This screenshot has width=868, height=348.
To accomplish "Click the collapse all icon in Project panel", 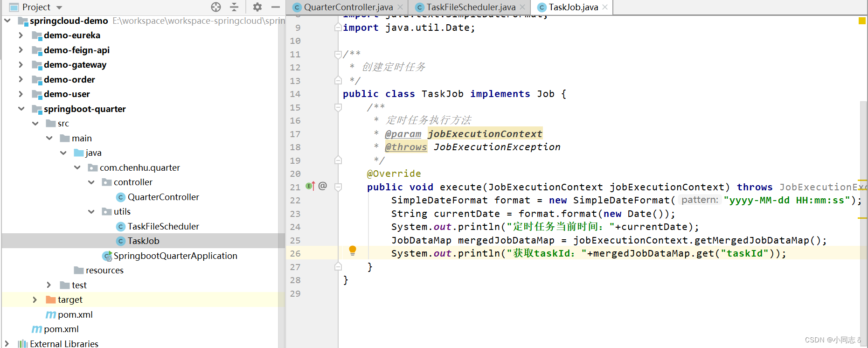I will coord(234,7).
